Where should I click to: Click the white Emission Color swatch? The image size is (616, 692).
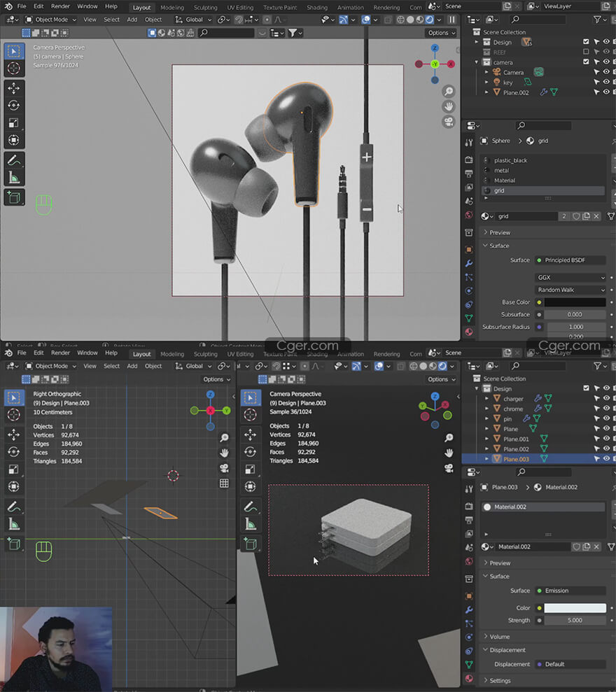point(575,608)
